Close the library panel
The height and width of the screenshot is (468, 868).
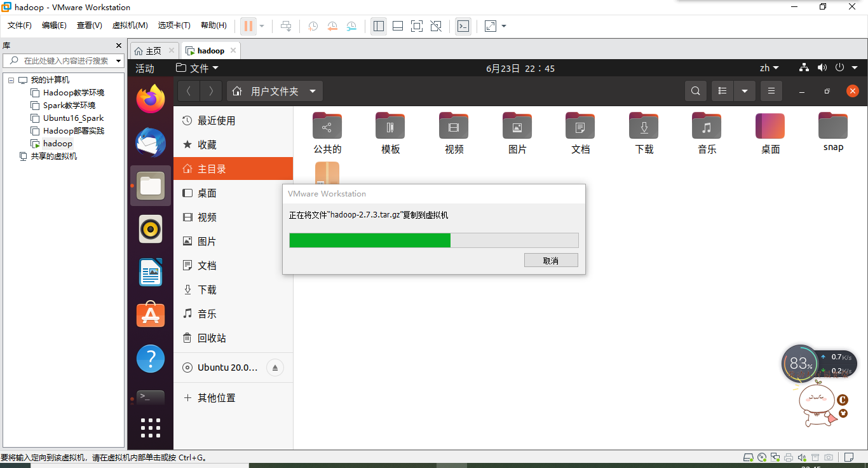[x=118, y=46]
